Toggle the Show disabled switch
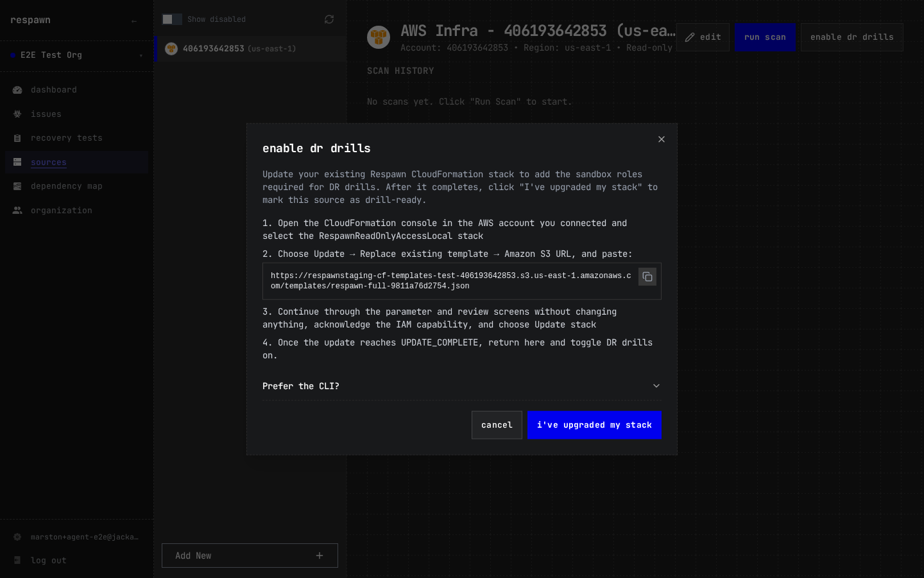The width and height of the screenshot is (924, 578). 171,19
